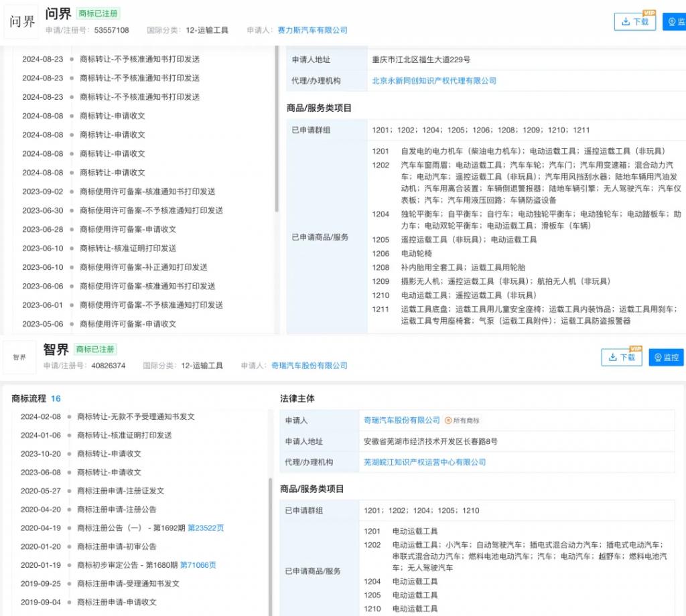
Task: Click the 问界 trademark logo thumbnail
Action: click(x=22, y=21)
